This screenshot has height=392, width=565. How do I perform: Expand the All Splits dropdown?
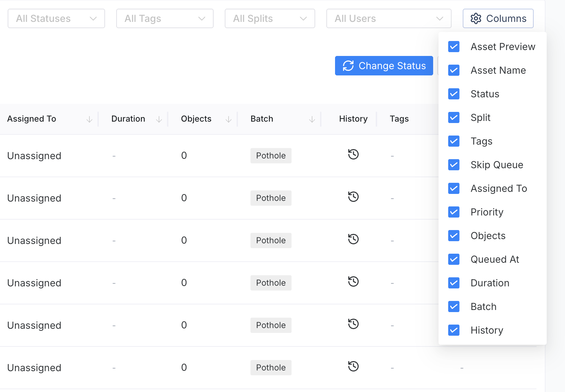point(270,18)
